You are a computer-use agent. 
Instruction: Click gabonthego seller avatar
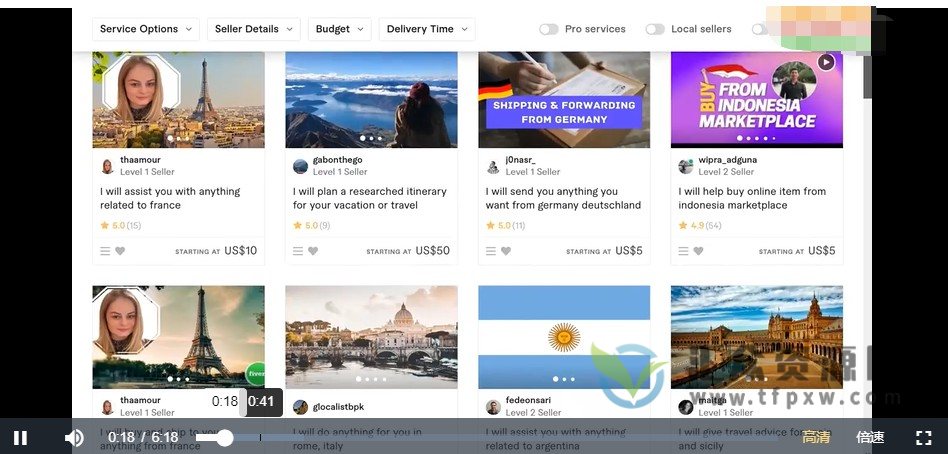pyautogui.click(x=300, y=166)
